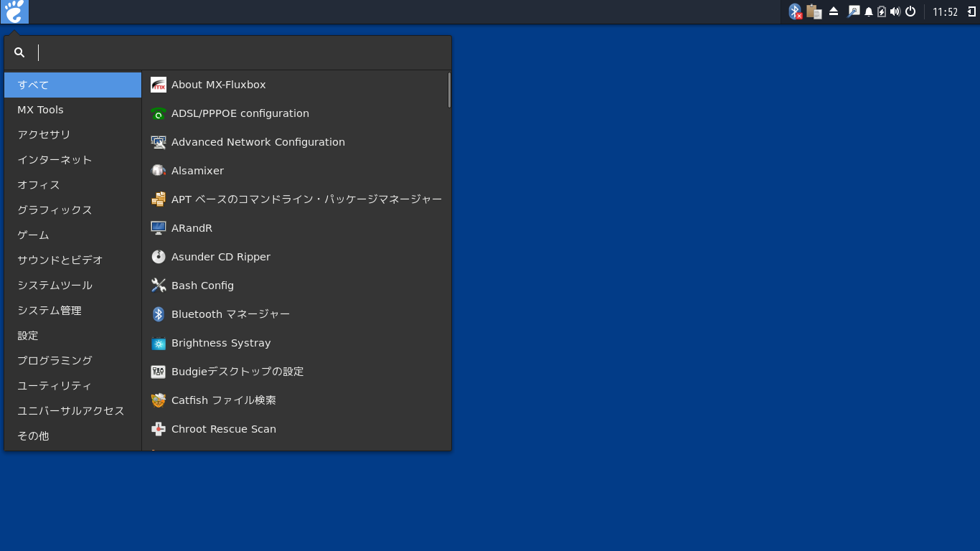Image resolution: width=980 pixels, height=551 pixels.
Task: Open the サウンドとビデオ category
Action: click(x=72, y=260)
